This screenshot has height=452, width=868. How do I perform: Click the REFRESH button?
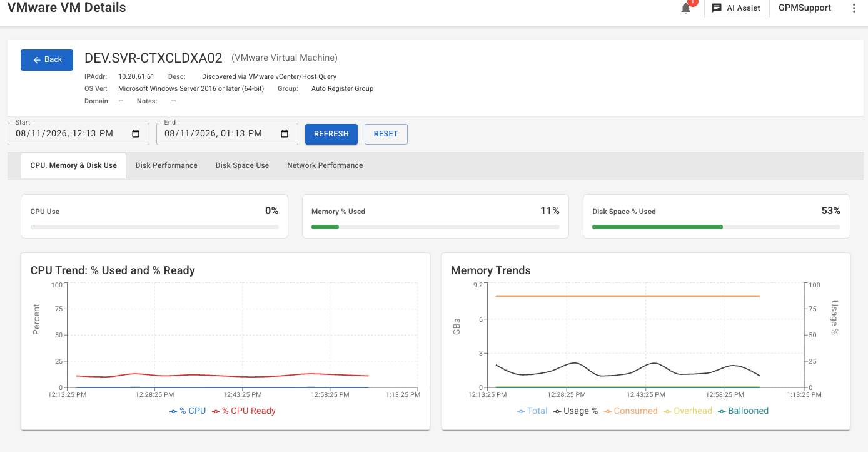point(331,134)
